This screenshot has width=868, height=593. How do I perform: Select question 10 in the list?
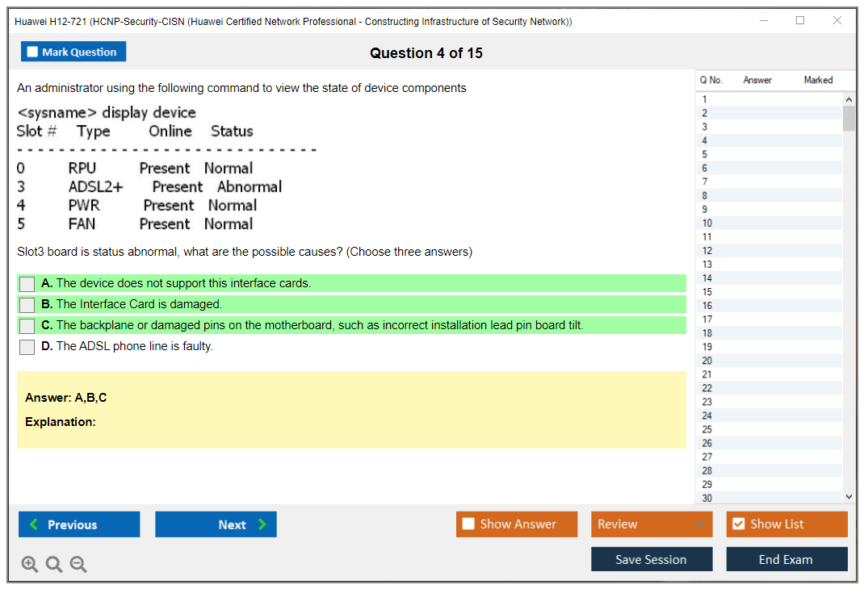(707, 223)
